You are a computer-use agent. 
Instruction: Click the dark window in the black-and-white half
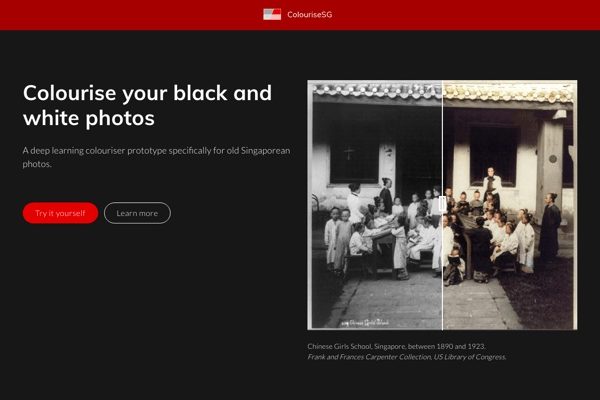click(x=347, y=150)
